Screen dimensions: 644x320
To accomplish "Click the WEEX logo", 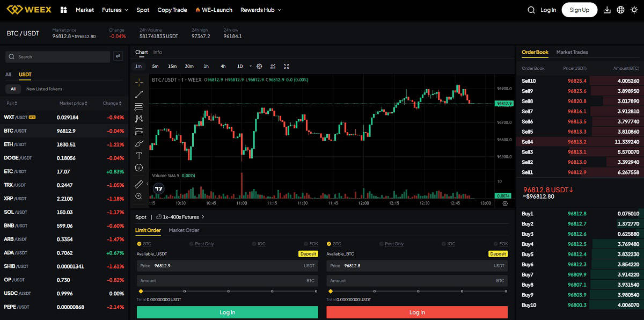I will (28, 10).
